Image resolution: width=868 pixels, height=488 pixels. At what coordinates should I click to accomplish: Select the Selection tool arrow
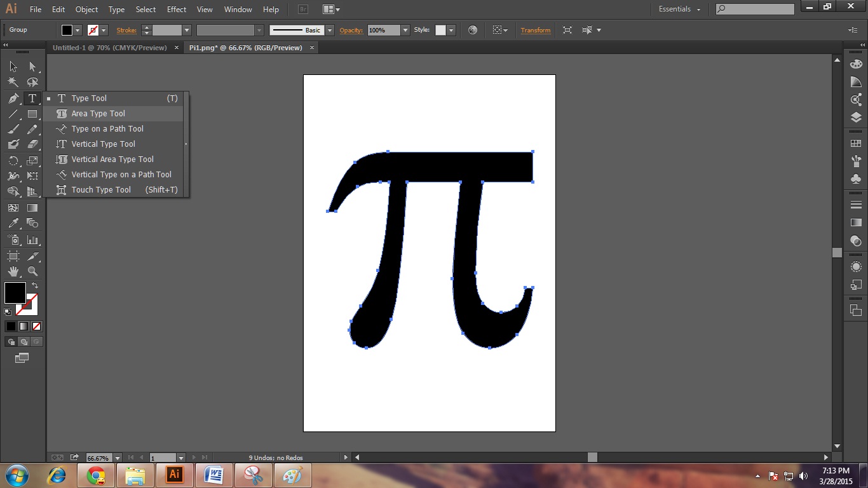click(x=13, y=67)
